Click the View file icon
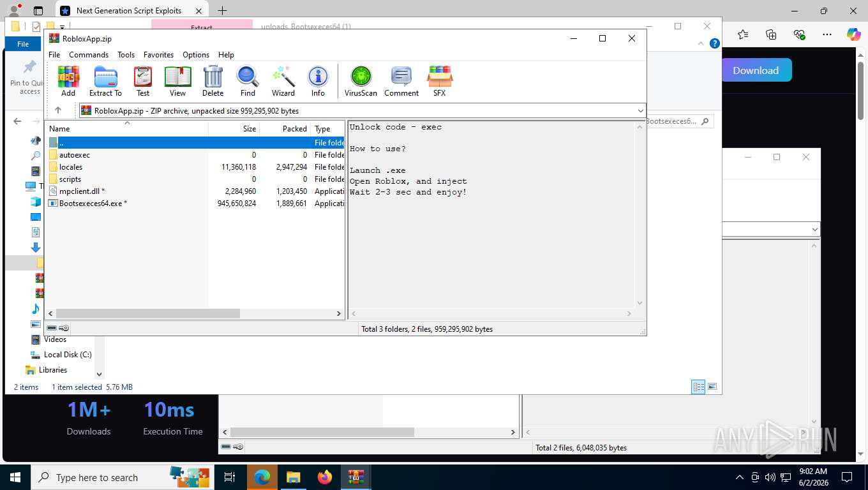 [x=177, y=81]
